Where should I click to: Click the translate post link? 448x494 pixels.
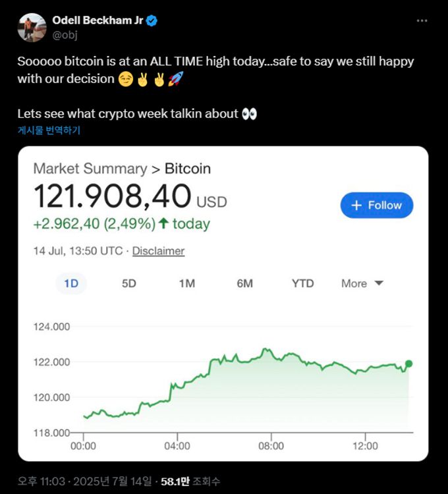[49, 130]
